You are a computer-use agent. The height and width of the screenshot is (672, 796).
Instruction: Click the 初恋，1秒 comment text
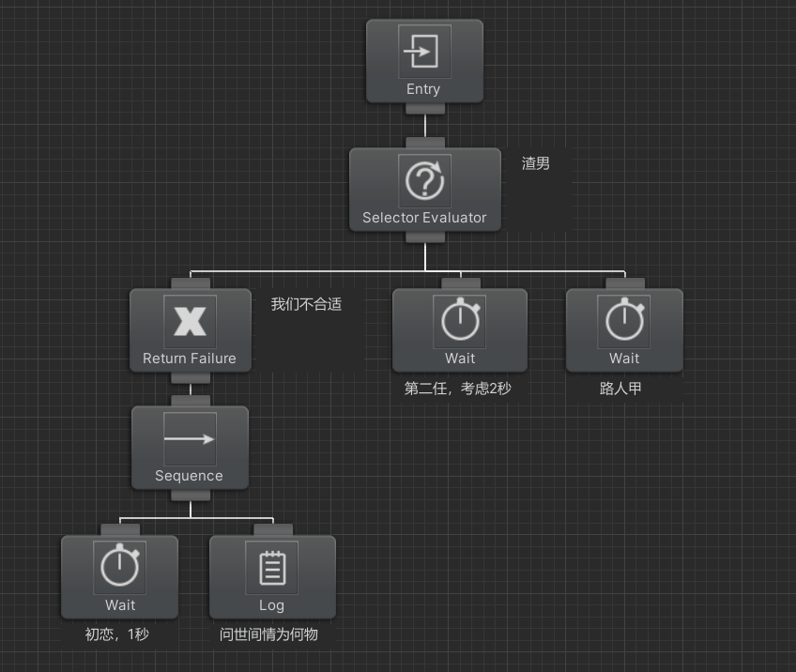(117, 634)
